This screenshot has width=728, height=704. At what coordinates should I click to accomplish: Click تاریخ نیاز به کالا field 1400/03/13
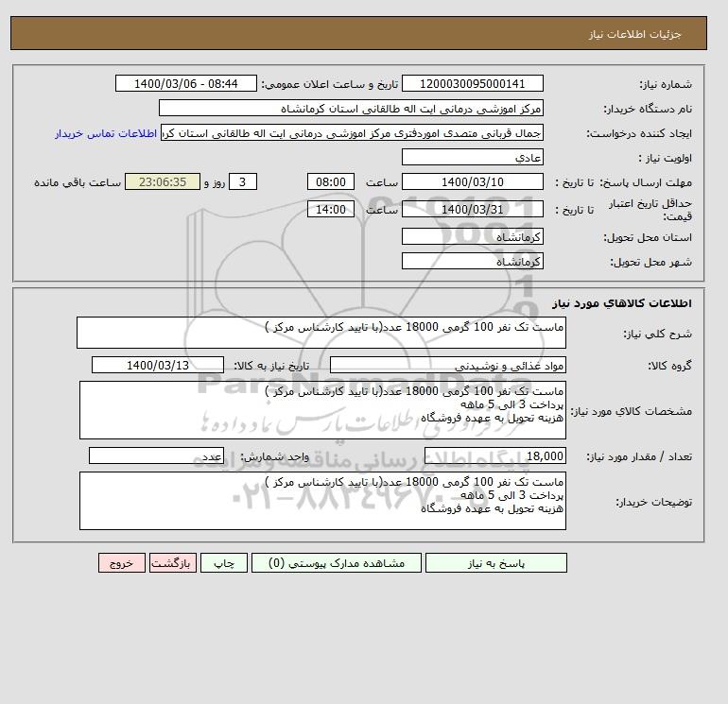point(158,365)
